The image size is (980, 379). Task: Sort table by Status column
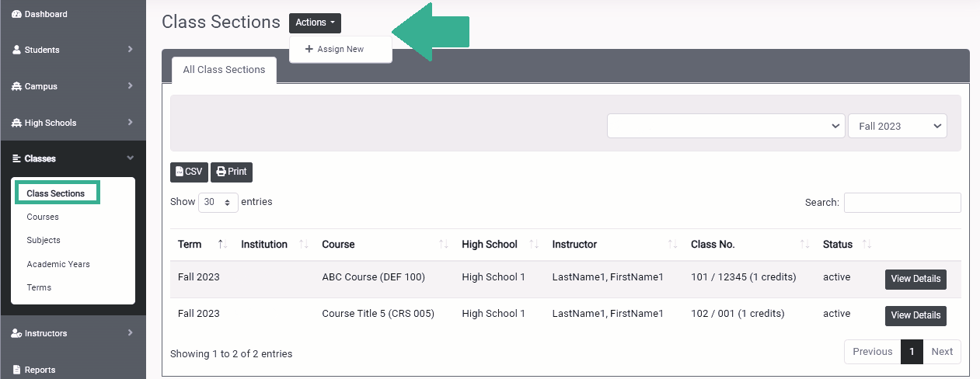[x=846, y=244]
